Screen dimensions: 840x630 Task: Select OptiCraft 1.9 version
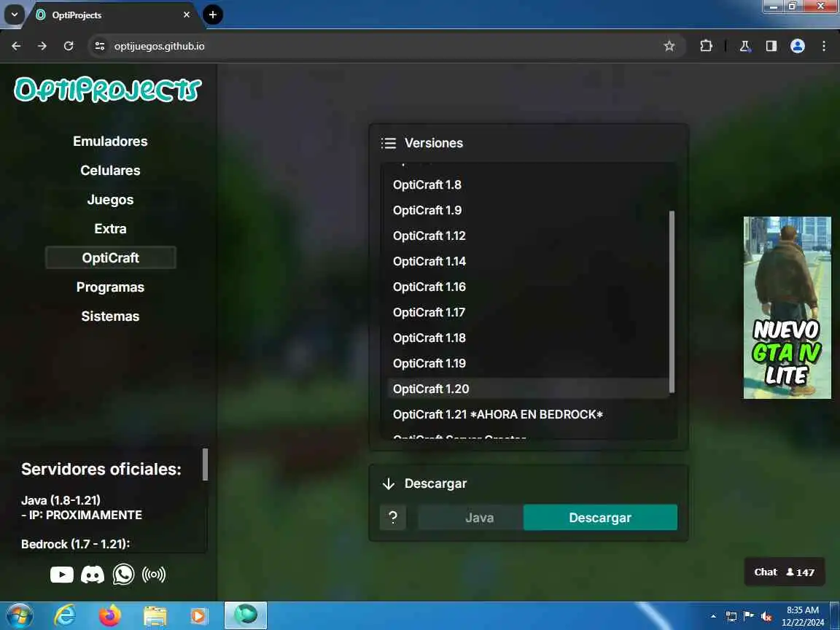coord(528,210)
